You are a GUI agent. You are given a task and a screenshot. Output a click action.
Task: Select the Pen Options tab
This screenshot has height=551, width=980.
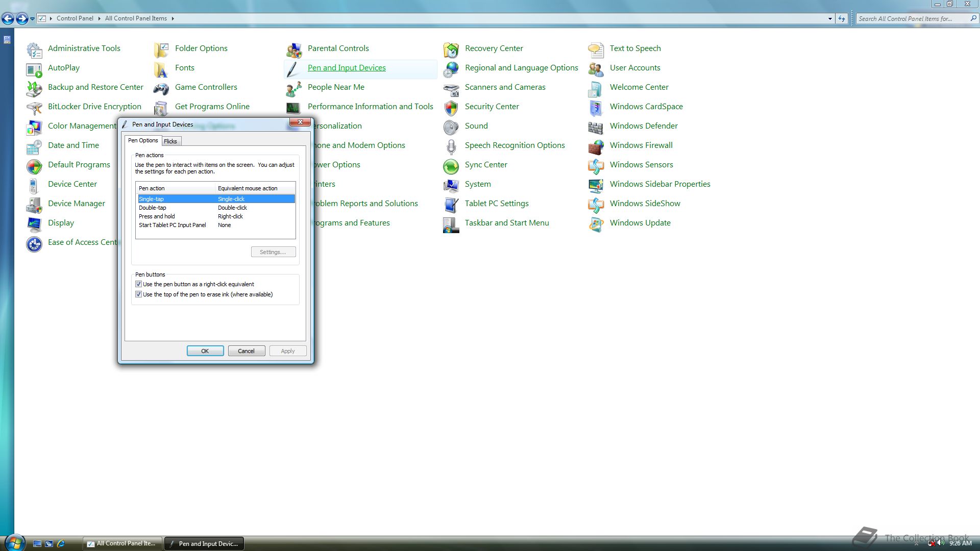tap(143, 140)
